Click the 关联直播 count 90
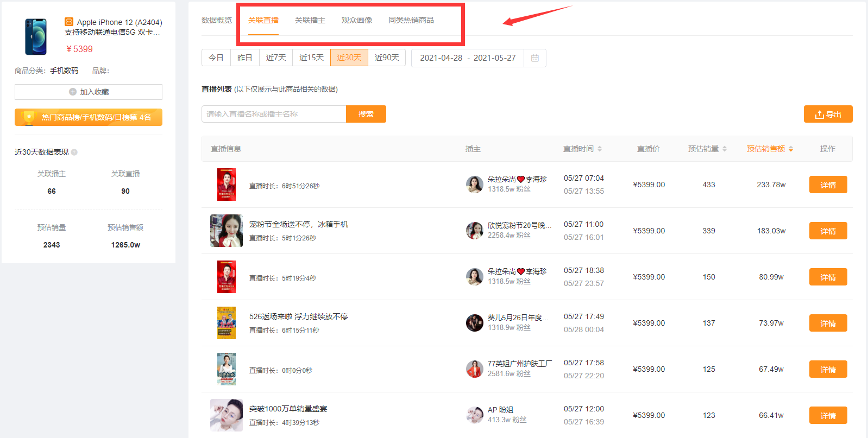This screenshot has height=438, width=868. 125,191
